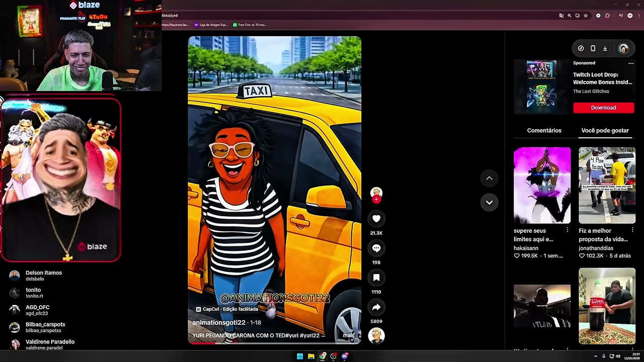Go to the next video with down arrow

pos(489,202)
